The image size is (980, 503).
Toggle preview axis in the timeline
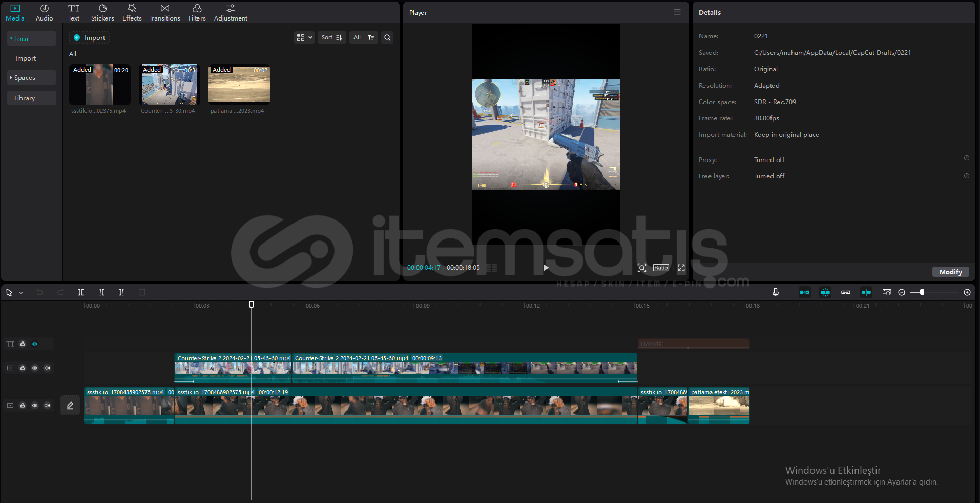click(866, 292)
